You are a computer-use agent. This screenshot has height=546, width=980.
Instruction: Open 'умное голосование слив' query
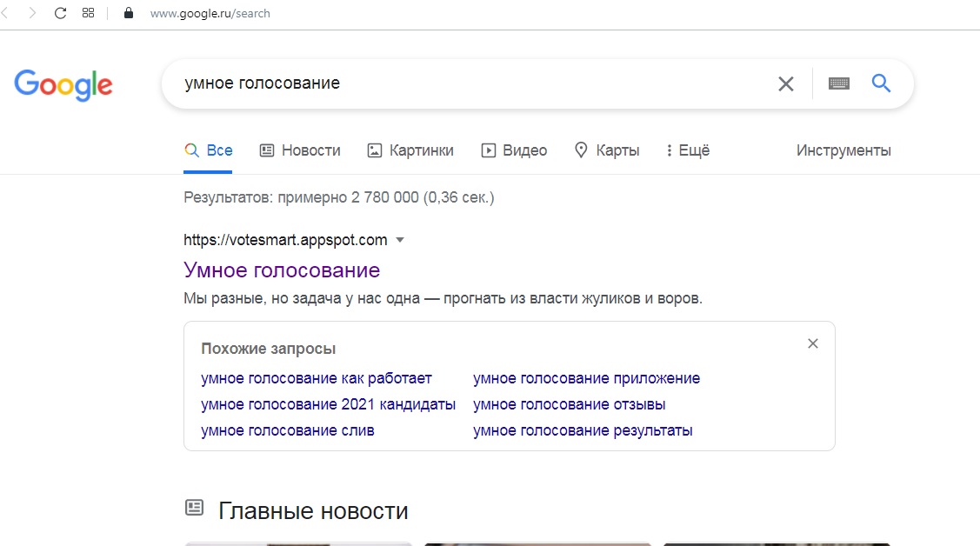point(288,431)
